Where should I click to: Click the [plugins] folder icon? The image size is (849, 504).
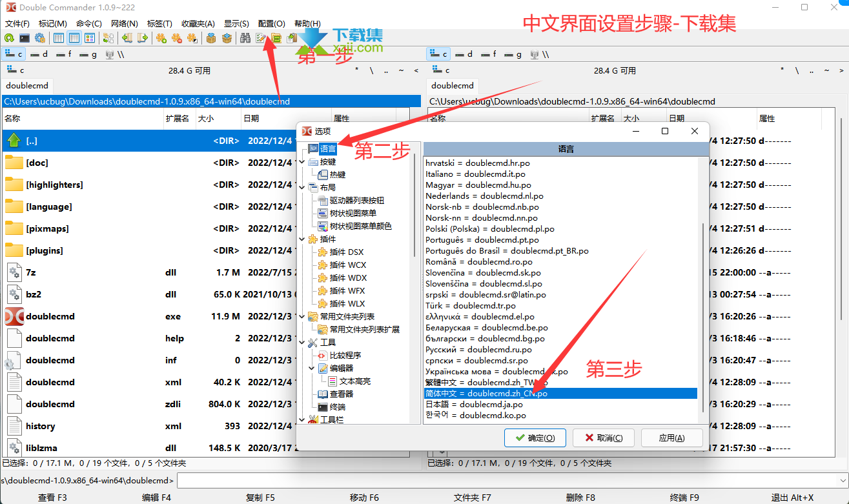pyautogui.click(x=14, y=250)
